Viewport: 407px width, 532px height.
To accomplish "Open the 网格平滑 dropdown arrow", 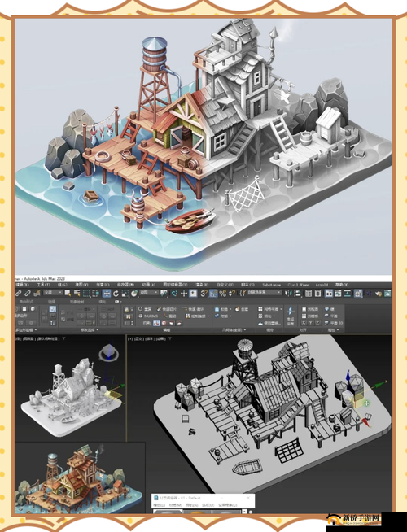I will point(281,309).
